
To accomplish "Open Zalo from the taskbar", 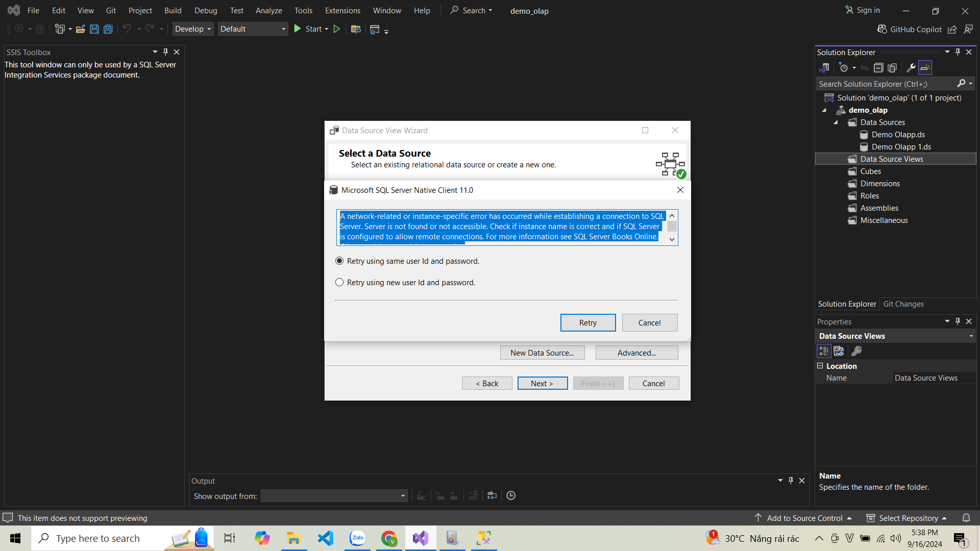I will (x=357, y=538).
